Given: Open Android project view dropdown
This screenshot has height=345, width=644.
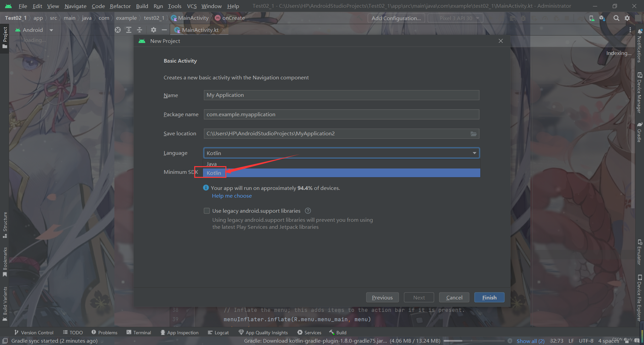Looking at the screenshot, I should point(35,30).
